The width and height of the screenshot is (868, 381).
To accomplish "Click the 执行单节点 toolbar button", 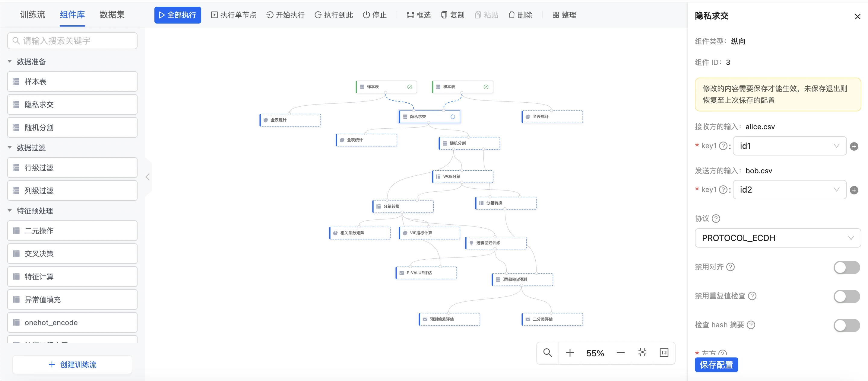I will [x=233, y=15].
